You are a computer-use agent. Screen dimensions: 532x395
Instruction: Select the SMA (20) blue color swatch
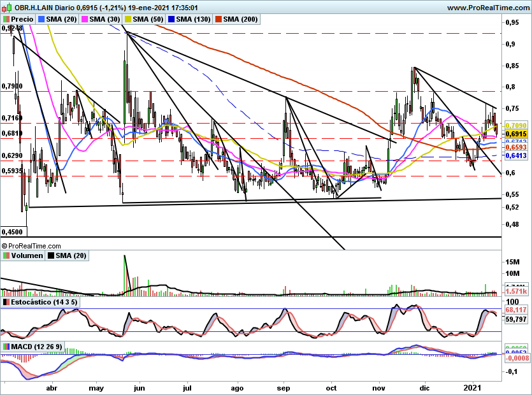coord(41,19)
